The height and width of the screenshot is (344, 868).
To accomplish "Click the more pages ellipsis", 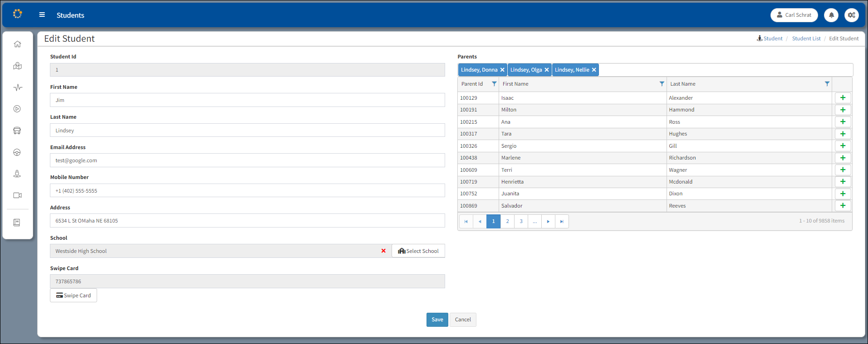I will (x=535, y=222).
